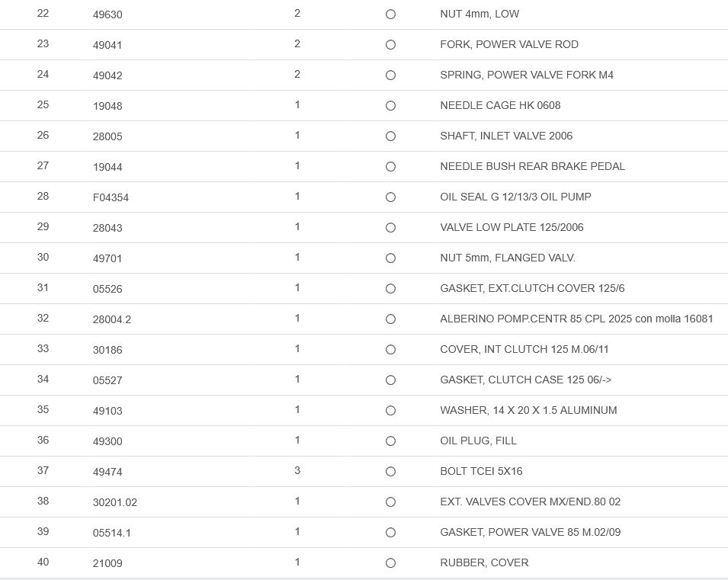
Task: Click the NEEDLE BUSH REAR BRAKE PEDAL description
Action: (x=532, y=166)
